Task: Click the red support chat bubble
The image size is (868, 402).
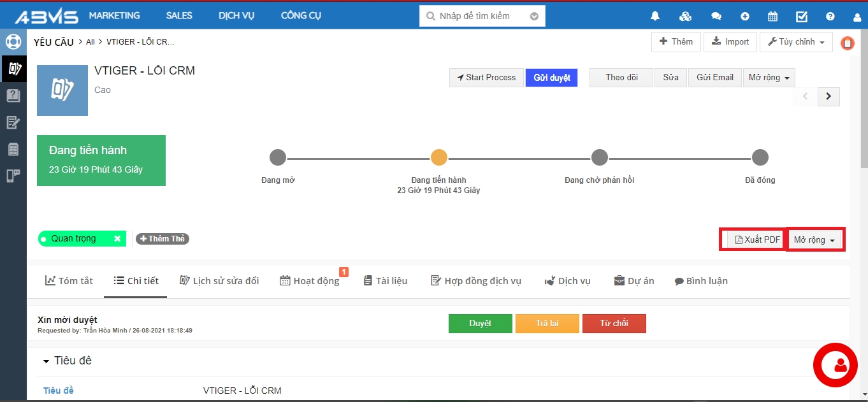Action: coord(835,364)
